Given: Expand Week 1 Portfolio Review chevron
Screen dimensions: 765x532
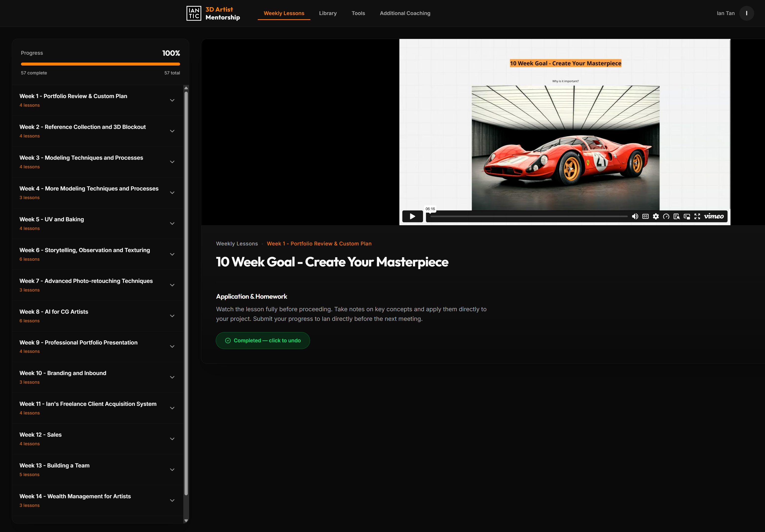Looking at the screenshot, I should tap(172, 100).
